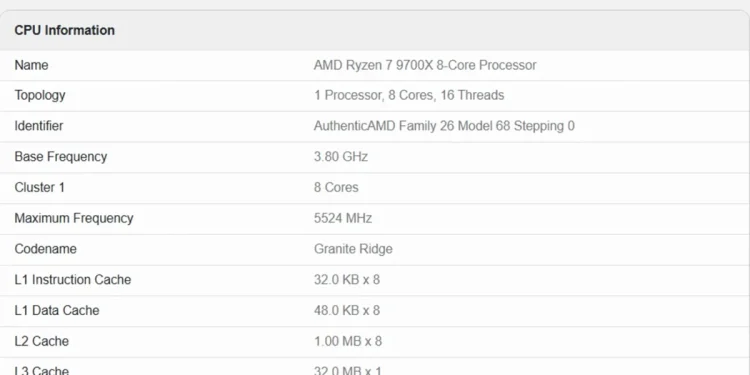
Task: Select the Maximum Frequency label
Action: pyautogui.click(x=74, y=218)
